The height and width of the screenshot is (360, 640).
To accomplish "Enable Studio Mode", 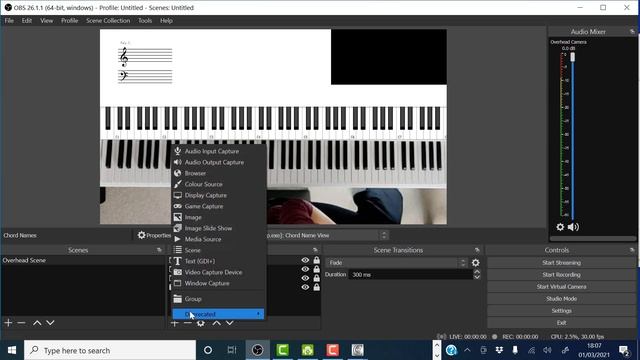I will [562, 299].
